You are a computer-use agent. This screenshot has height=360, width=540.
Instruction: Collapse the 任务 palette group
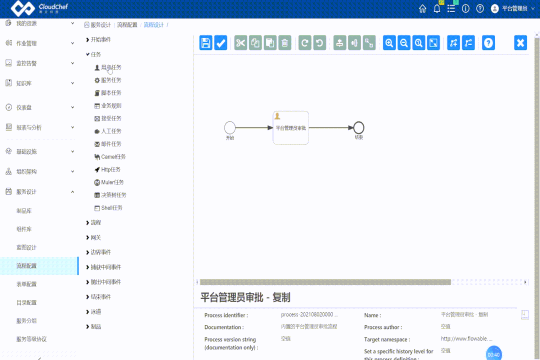click(x=93, y=54)
